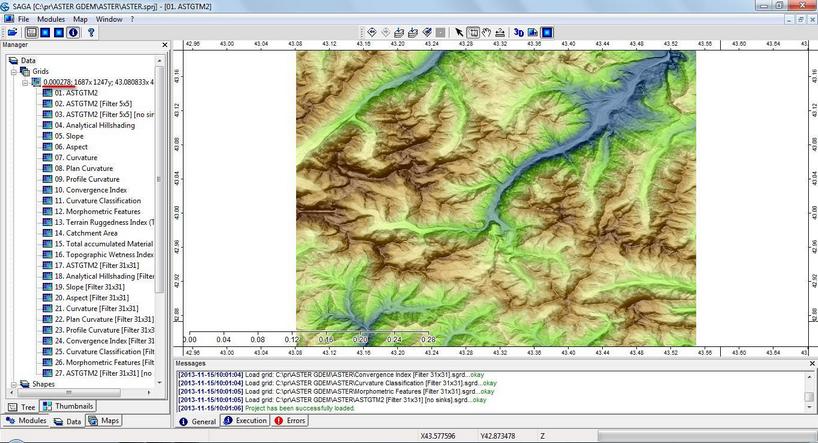Click the Zoom to full extent icon
Viewport: 818px width, 443px height.
coord(372,32)
